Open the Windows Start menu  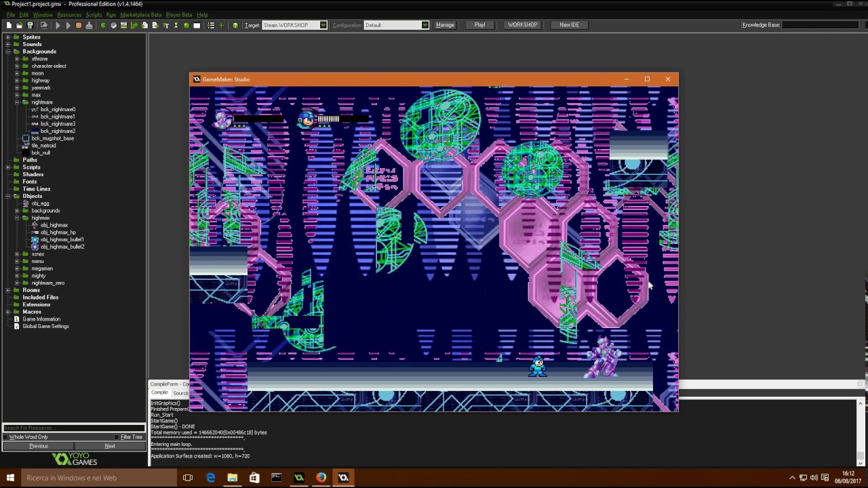tap(10, 478)
